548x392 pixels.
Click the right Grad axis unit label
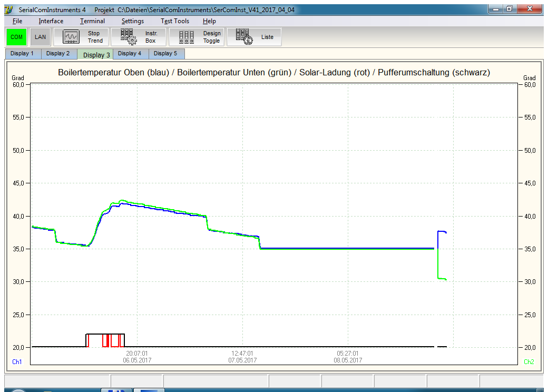click(x=530, y=78)
